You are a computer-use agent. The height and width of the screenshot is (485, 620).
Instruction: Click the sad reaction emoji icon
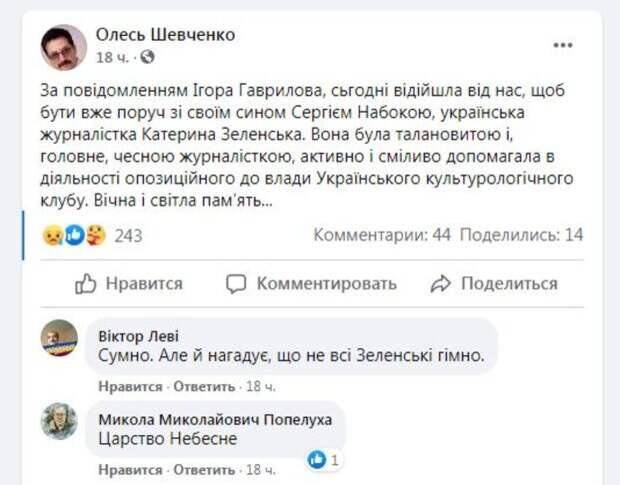click(51, 235)
